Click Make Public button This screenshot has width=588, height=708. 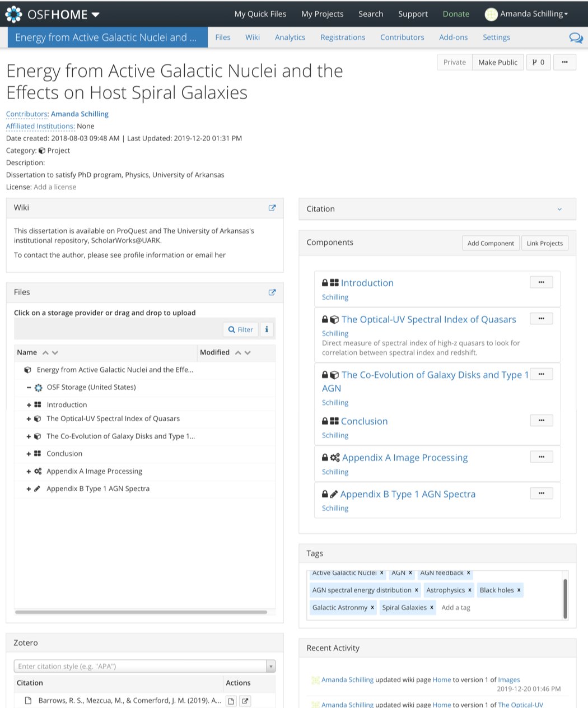(x=498, y=62)
